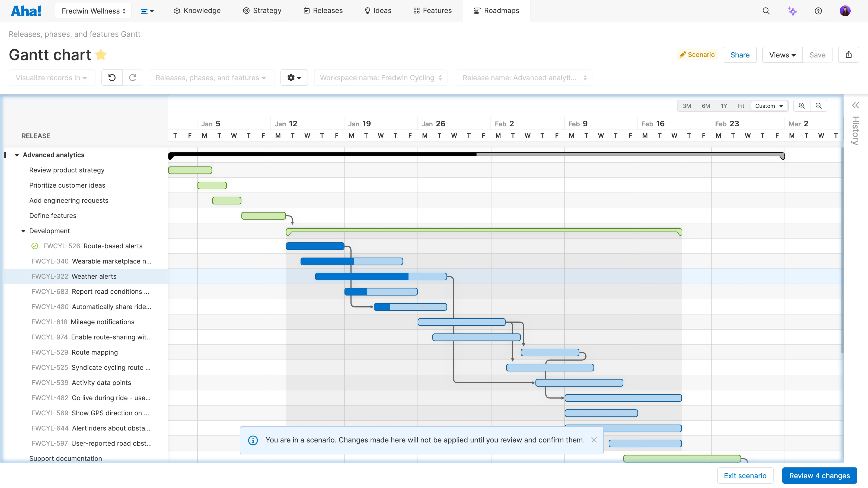868x488 pixels.
Task: Select the 6M timeframe option
Action: 706,106
